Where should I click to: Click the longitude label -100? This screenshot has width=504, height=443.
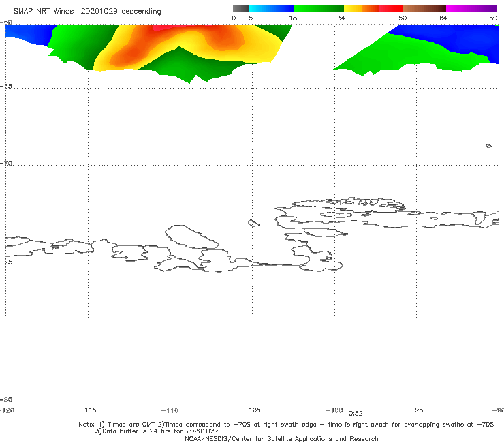point(334,410)
